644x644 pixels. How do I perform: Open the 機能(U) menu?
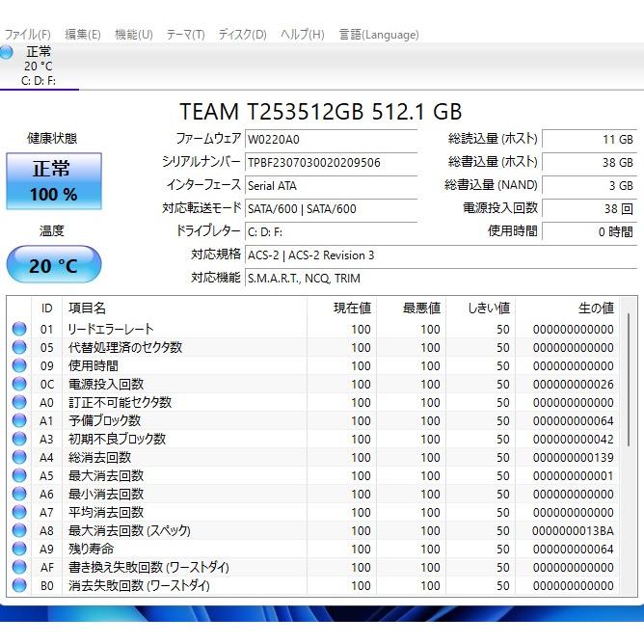134,35
